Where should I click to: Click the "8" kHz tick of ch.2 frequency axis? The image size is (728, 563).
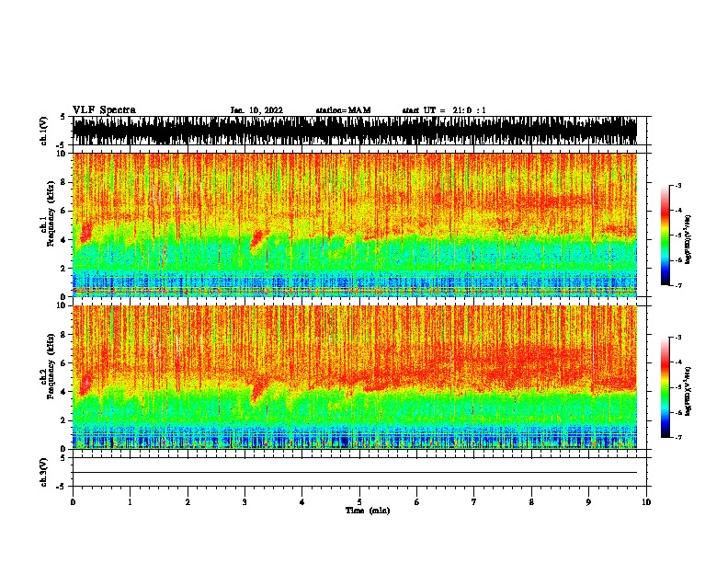pos(64,335)
